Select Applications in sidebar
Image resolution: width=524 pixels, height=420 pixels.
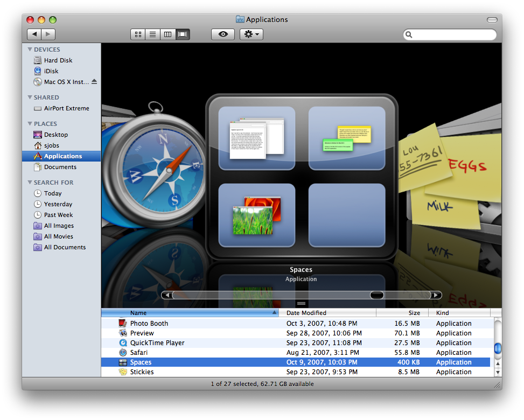61,156
